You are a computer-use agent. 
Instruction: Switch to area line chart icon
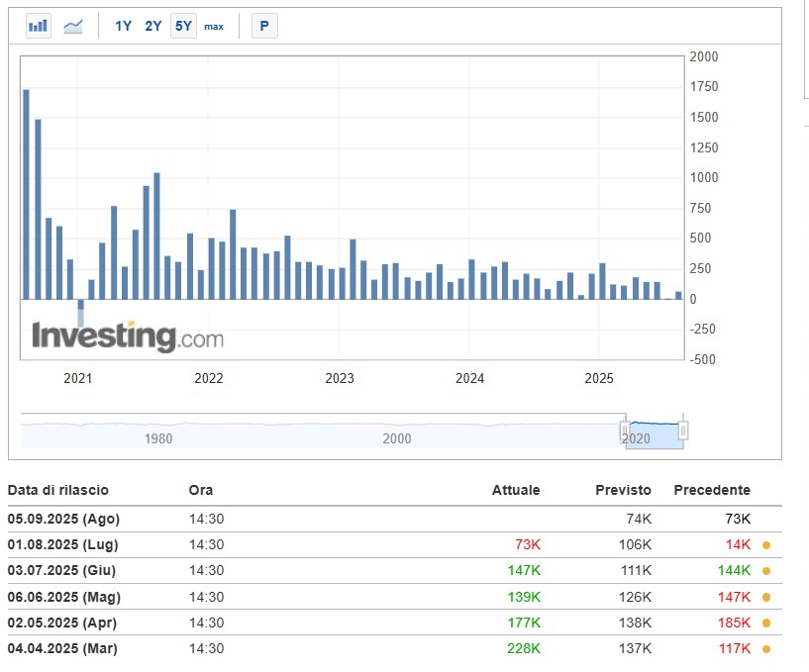click(73, 26)
